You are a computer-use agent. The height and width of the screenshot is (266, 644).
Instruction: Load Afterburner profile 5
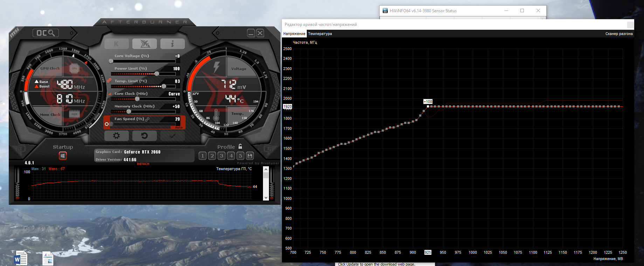[240, 156]
